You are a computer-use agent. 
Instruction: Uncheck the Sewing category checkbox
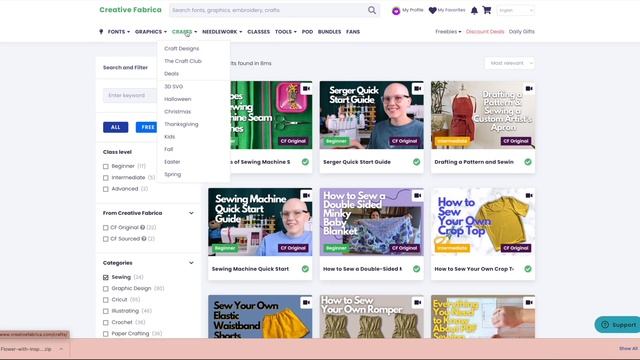coord(106,278)
